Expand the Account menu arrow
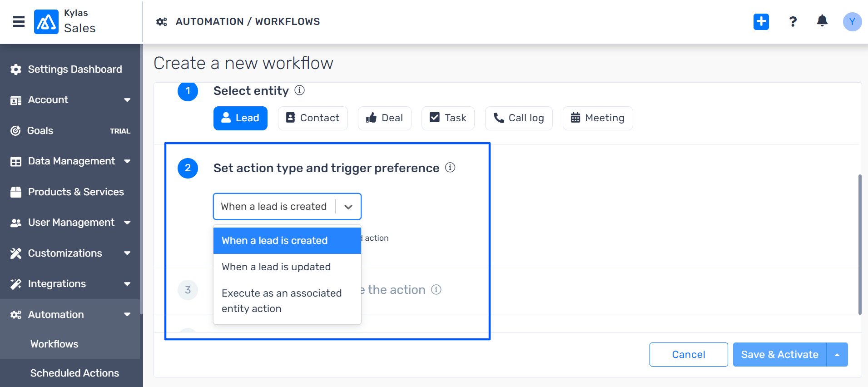 [127, 100]
